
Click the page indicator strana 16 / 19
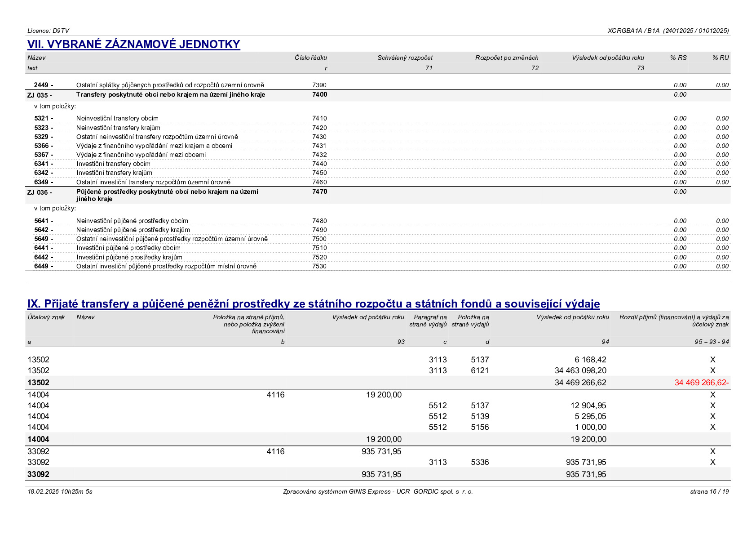coord(709,491)
